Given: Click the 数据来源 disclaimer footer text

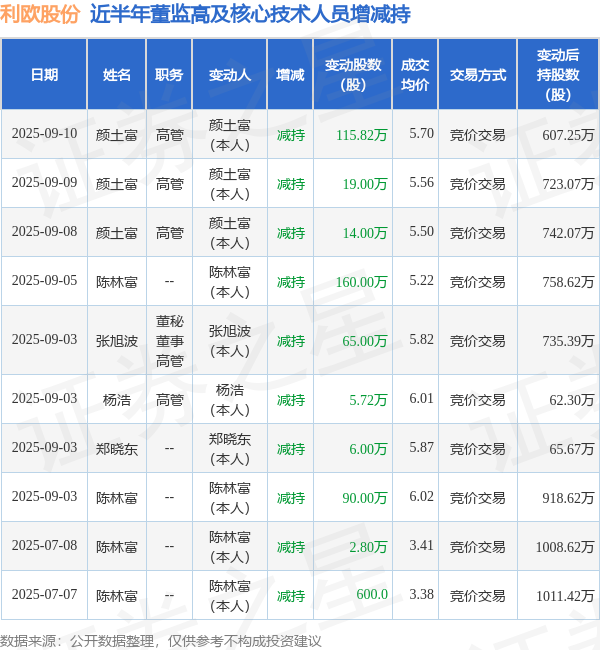Looking at the screenshot, I should point(160,640).
